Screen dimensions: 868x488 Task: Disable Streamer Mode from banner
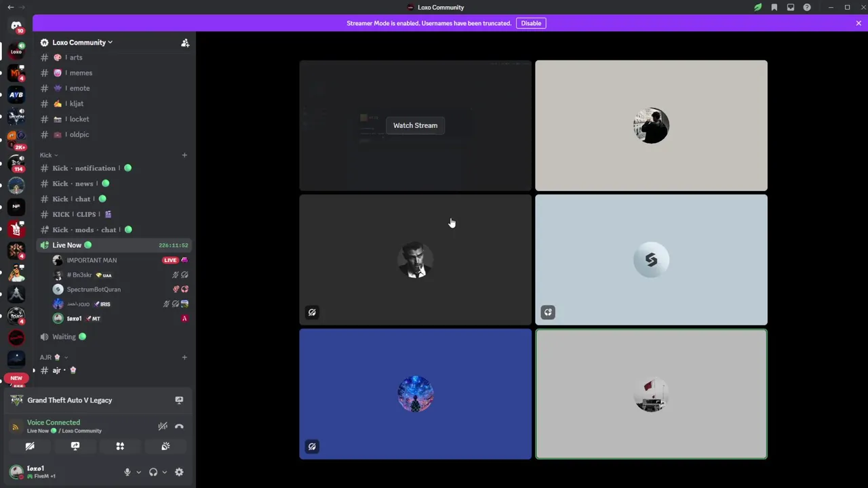(x=531, y=23)
